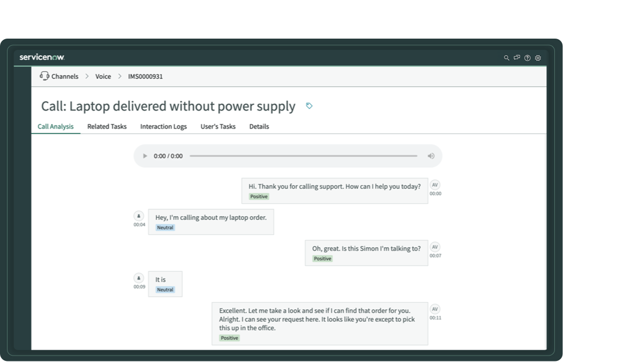Viewport: 644px width, 362px height.
Task: Click the tag icon next to the call title
Action: click(309, 106)
